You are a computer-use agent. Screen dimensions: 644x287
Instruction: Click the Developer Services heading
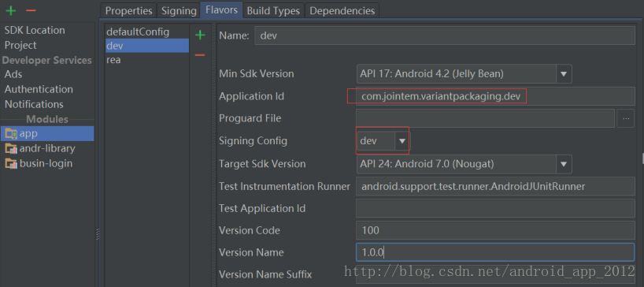46,60
